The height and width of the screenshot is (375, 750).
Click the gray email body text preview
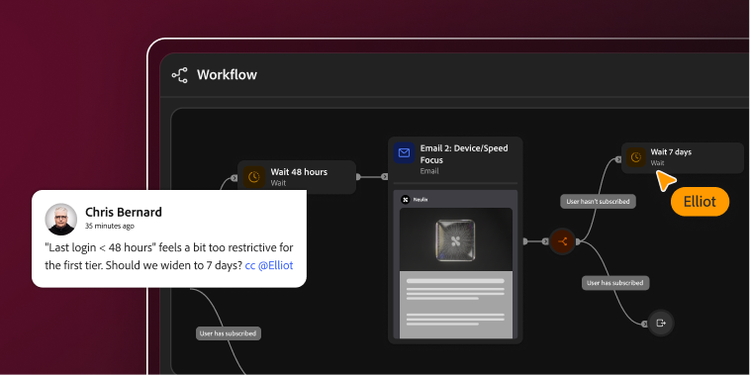coord(455,305)
